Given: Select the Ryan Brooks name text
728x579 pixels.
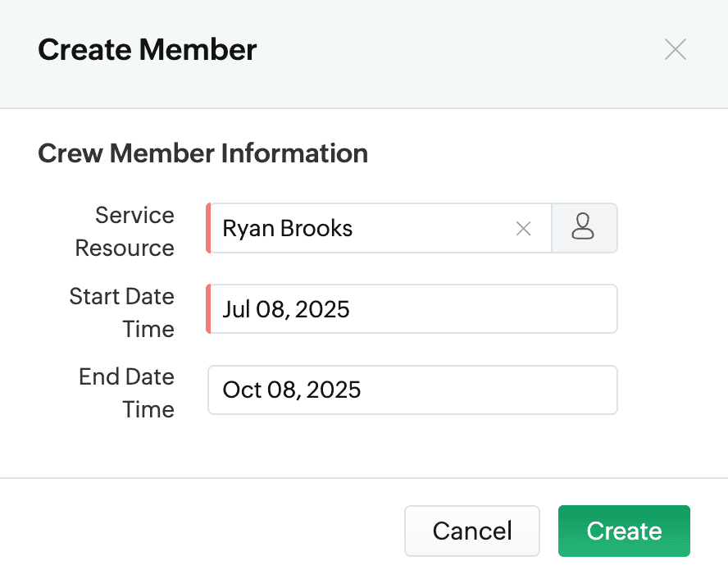Looking at the screenshot, I should click(288, 228).
